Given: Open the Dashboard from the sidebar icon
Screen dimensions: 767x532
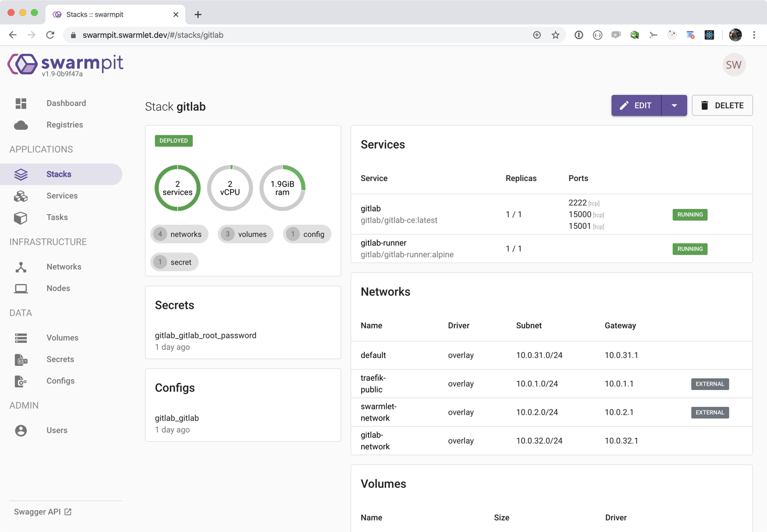Looking at the screenshot, I should click(21, 103).
